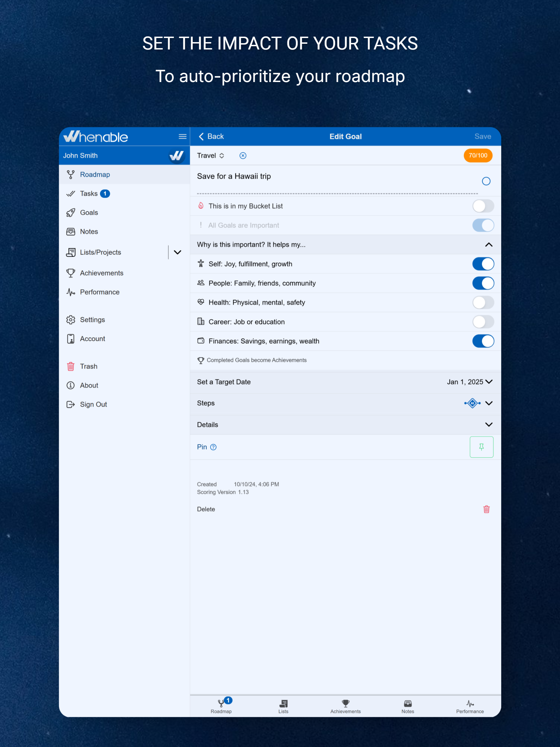Turn off the People: Family, friends, community toggle

483,283
